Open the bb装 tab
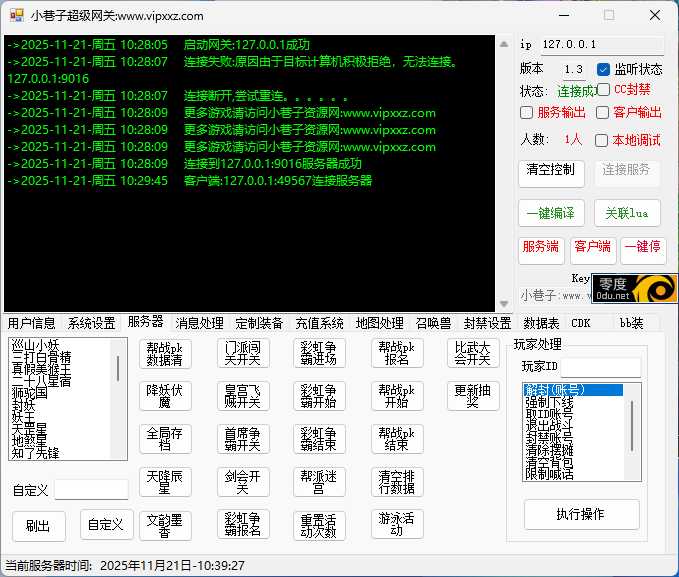This screenshot has width=679, height=577. tap(631, 323)
